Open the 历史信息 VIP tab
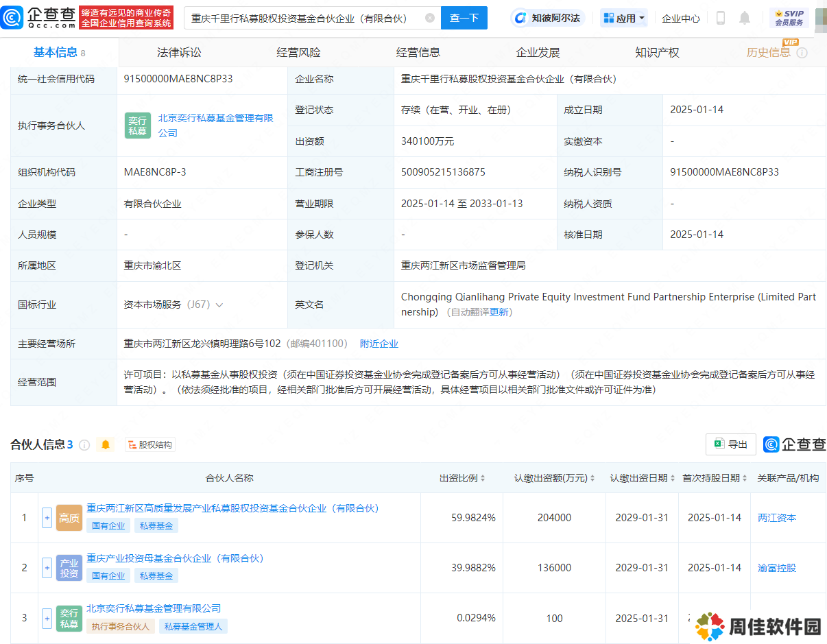The image size is (827, 644). coord(769,52)
